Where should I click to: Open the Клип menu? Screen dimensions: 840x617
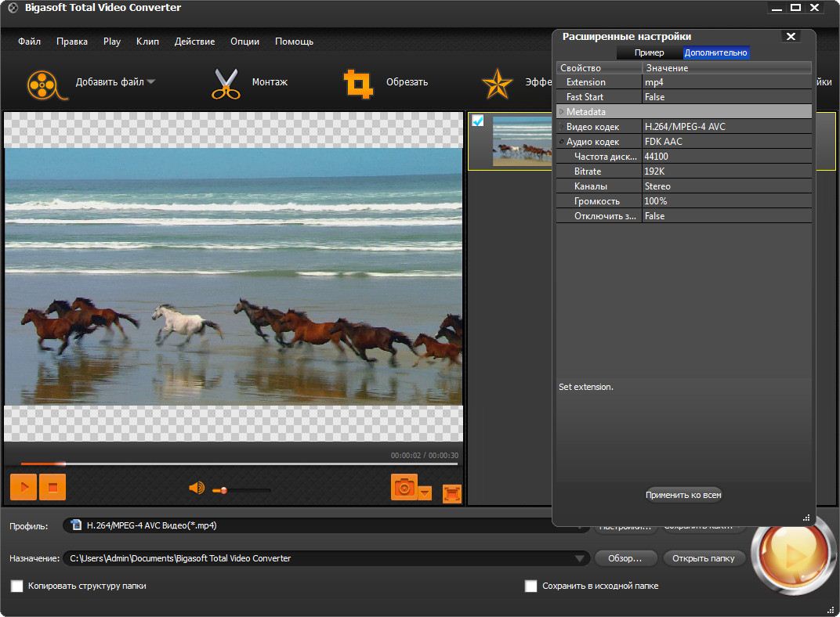pyautogui.click(x=147, y=41)
